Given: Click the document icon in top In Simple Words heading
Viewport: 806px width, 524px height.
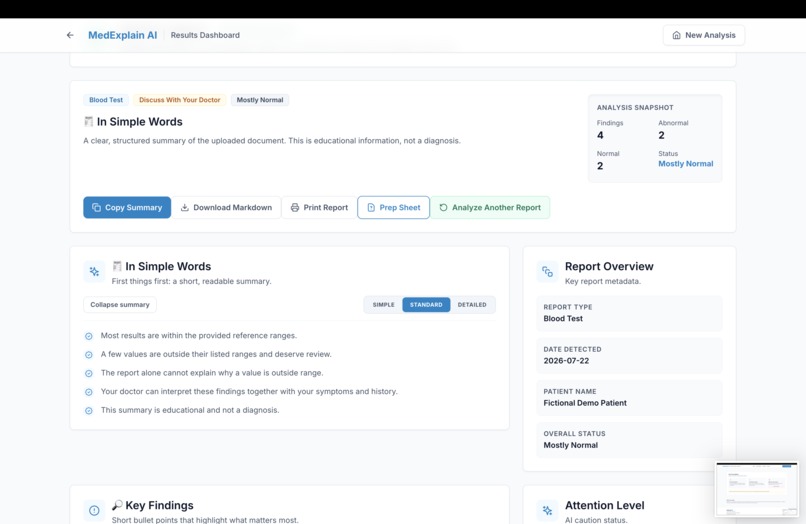Looking at the screenshot, I should 88,121.
